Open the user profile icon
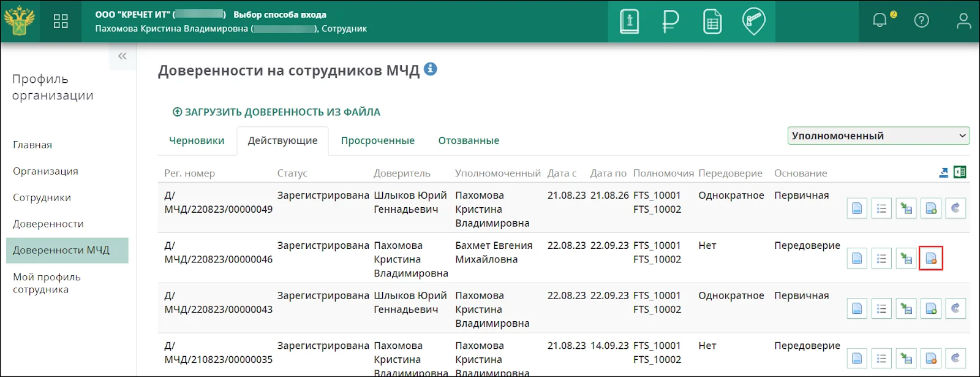 [x=963, y=21]
